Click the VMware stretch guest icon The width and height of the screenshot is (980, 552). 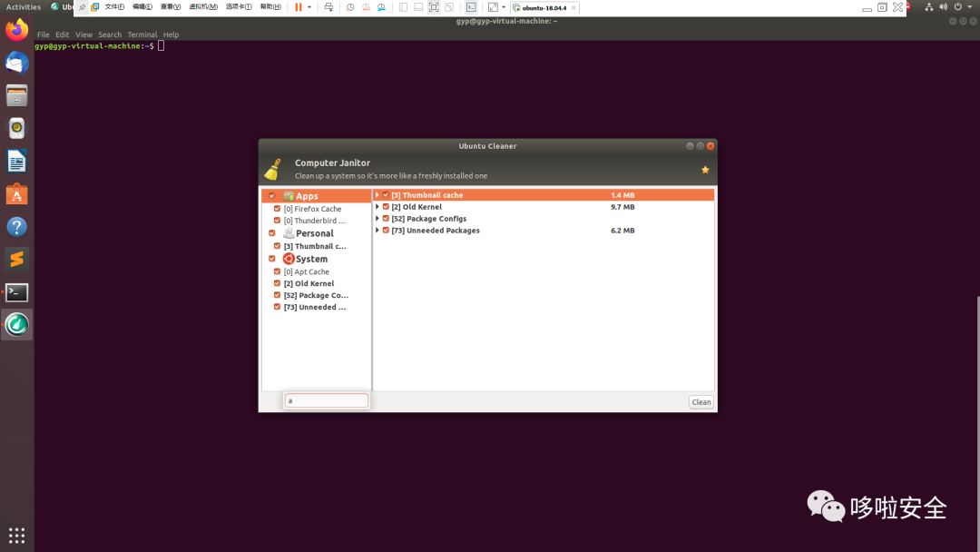(x=493, y=7)
